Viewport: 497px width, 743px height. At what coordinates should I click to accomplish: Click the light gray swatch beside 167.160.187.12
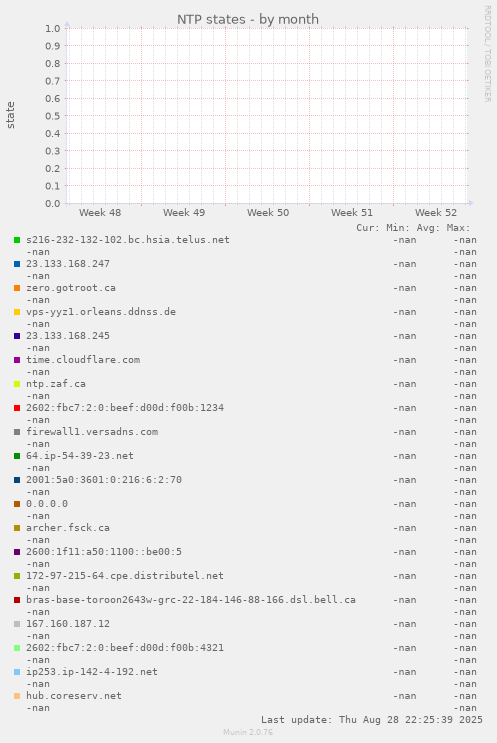click(x=17, y=624)
